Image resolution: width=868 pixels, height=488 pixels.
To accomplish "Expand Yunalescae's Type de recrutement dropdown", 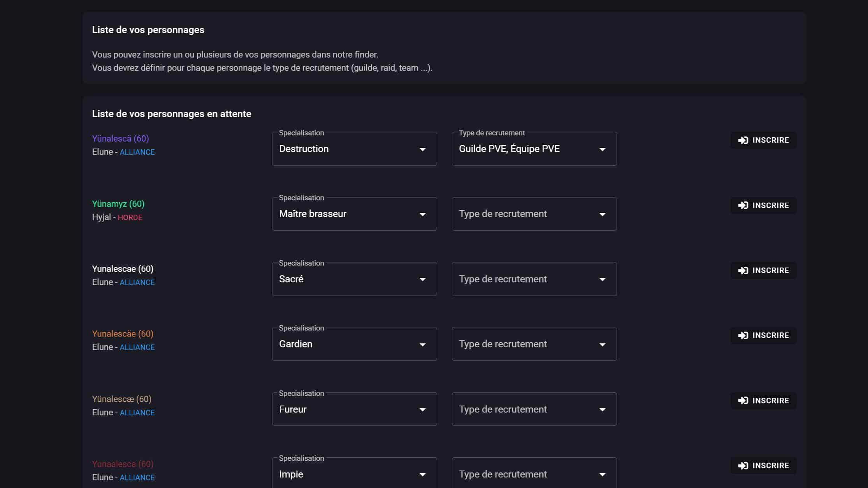I will [x=534, y=279].
